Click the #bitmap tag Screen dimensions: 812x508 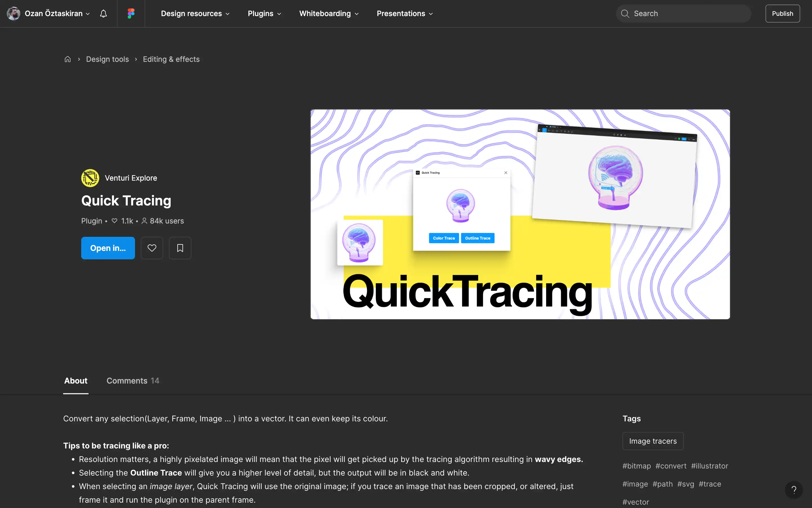point(637,466)
